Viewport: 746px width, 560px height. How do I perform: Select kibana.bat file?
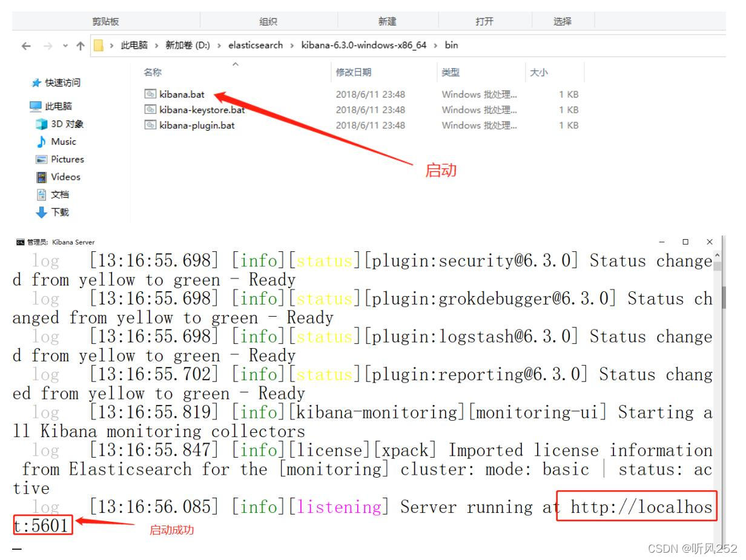pos(182,94)
